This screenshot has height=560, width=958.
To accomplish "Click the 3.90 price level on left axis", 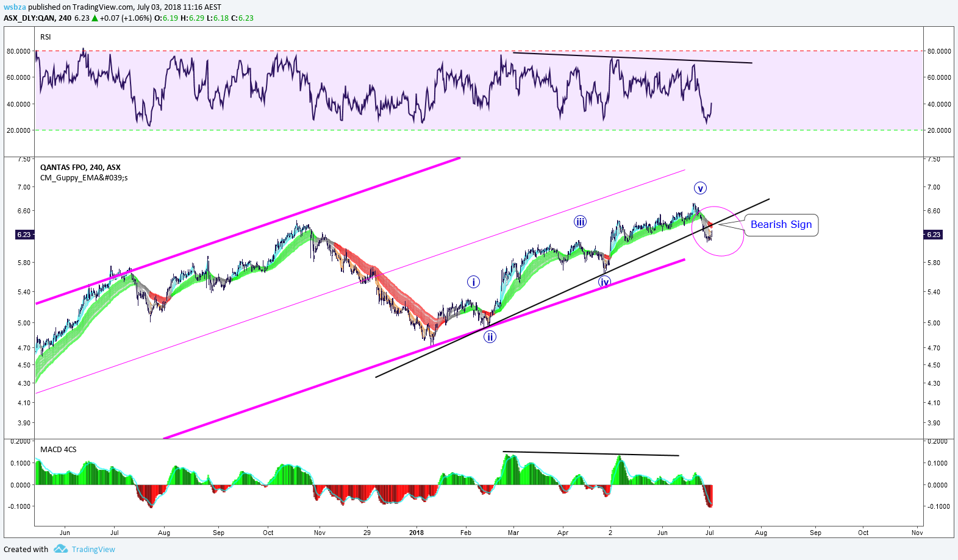I will tap(24, 423).
